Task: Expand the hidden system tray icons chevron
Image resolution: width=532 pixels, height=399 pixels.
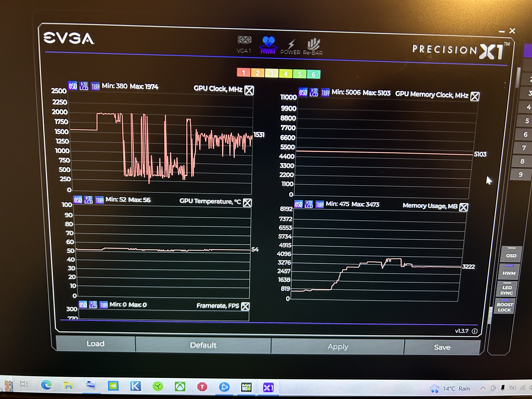Action: 483,388
